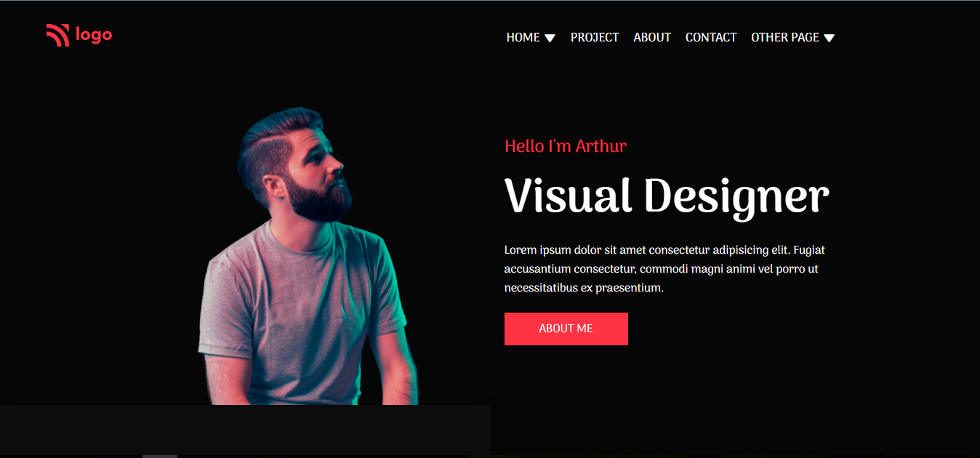Go to the PROJECT page
This screenshot has width=980, height=458.
594,37
